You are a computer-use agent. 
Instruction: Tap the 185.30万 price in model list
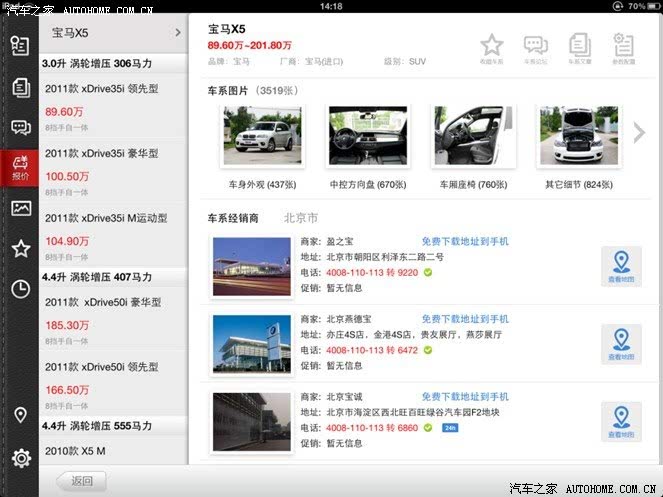tap(67, 326)
